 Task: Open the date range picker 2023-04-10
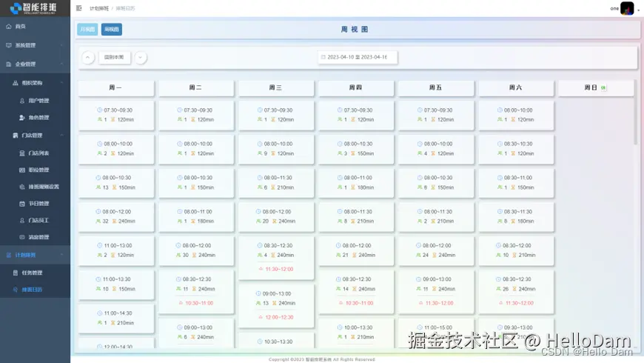tap(358, 57)
